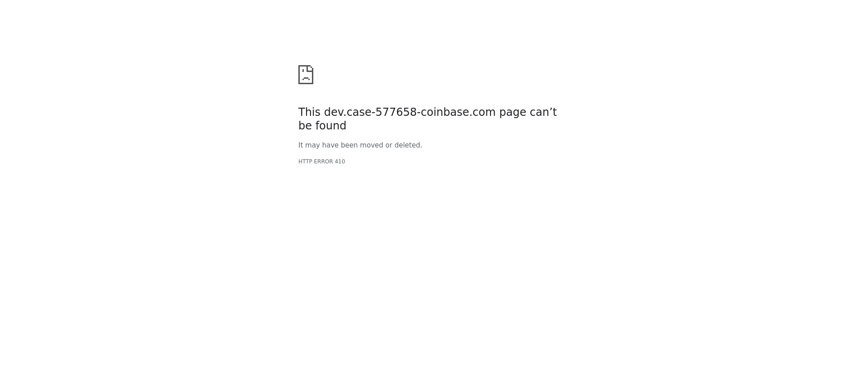Click the "410" error number
The image size is (868, 367).
[x=340, y=162]
